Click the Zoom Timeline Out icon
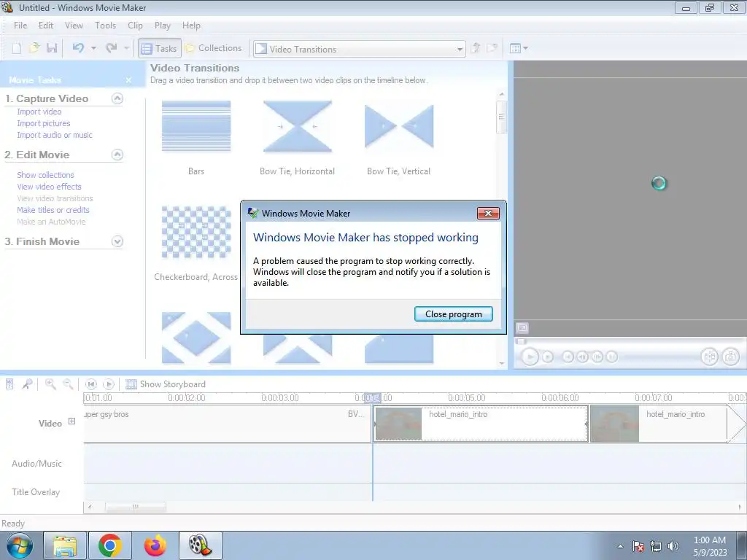This screenshot has height=560, width=747. pyautogui.click(x=68, y=384)
